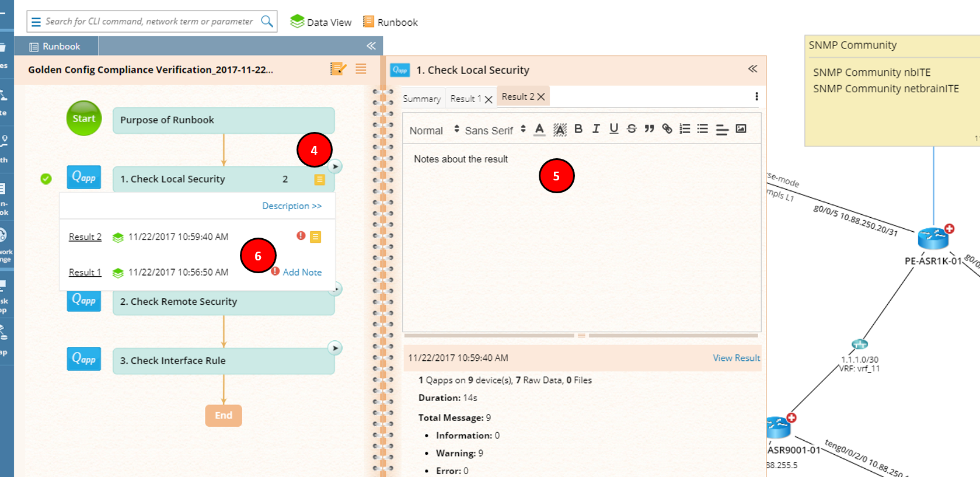Screen dimensions: 980x477
Task: Insert an image into the note
Action: click(x=741, y=129)
